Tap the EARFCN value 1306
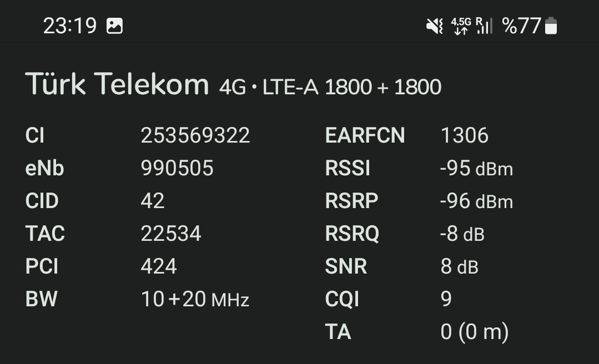This screenshot has width=599, height=364. pyautogui.click(x=464, y=135)
